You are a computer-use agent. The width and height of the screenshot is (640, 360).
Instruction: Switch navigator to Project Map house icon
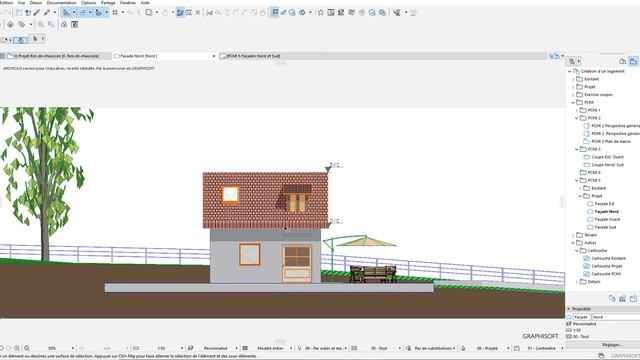(622, 61)
